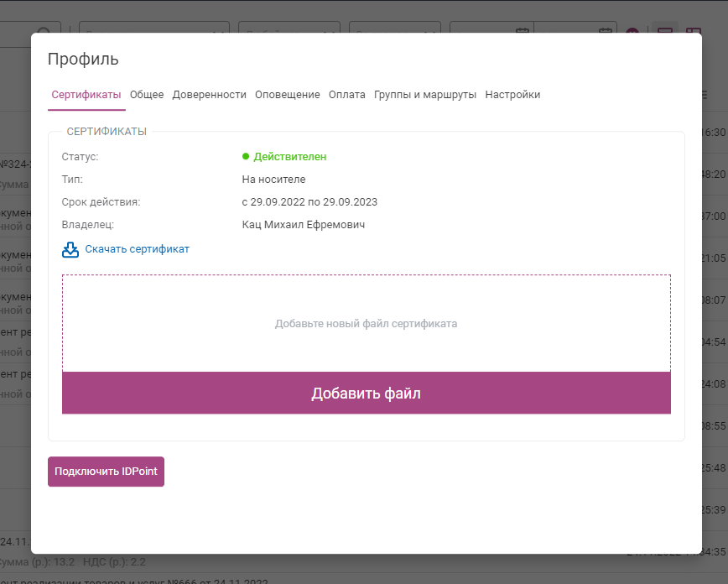
Task: Click the list view icon at top right
Action: 665,32
